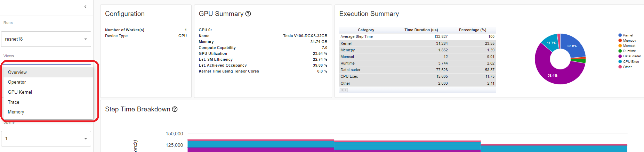The height and width of the screenshot is (152, 644).
Task: Click the DataLoader legend marker
Action: (x=620, y=56)
